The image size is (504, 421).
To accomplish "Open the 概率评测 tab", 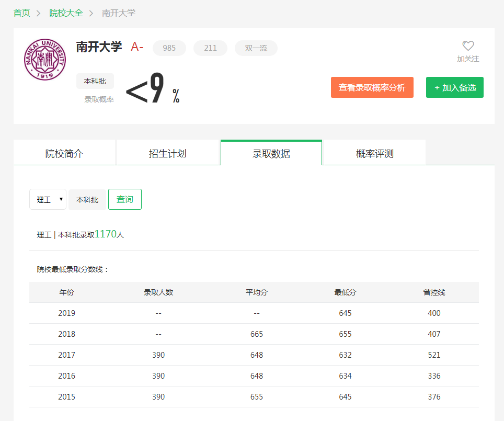I will (x=375, y=153).
